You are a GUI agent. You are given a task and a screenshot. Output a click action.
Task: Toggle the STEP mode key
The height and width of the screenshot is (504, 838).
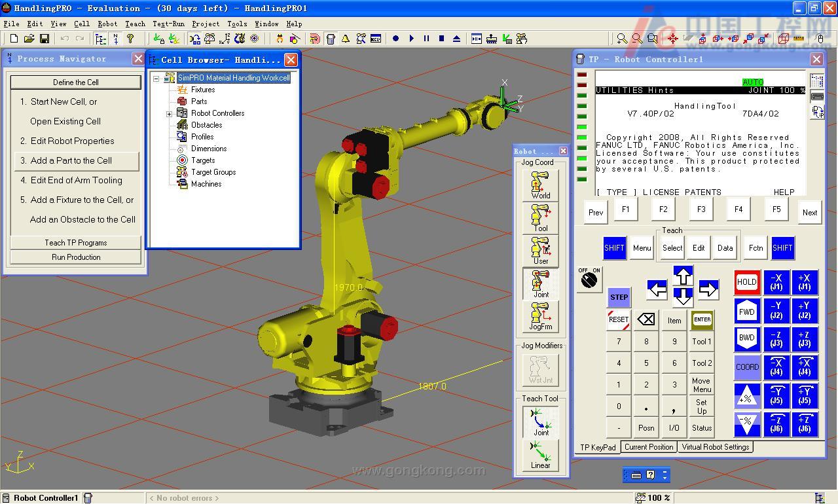[619, 297]
